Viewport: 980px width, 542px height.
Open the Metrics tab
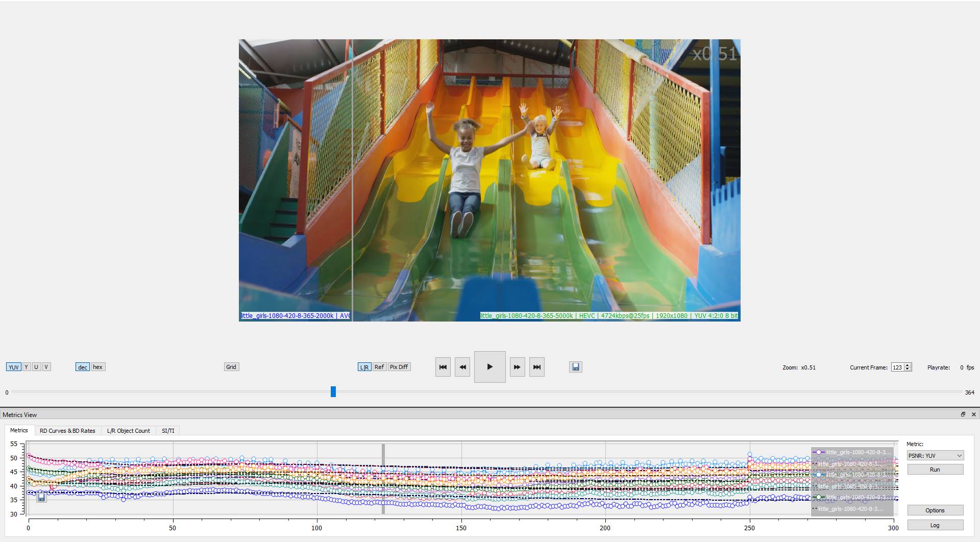coord(19,431)
